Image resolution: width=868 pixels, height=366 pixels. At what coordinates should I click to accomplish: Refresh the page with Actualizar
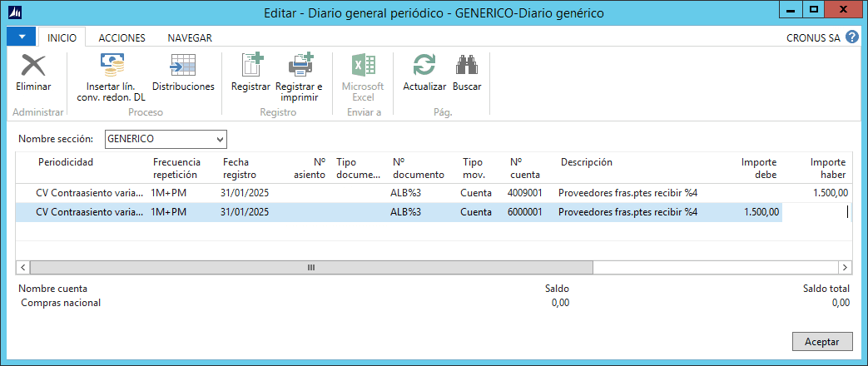pos(424,72)
